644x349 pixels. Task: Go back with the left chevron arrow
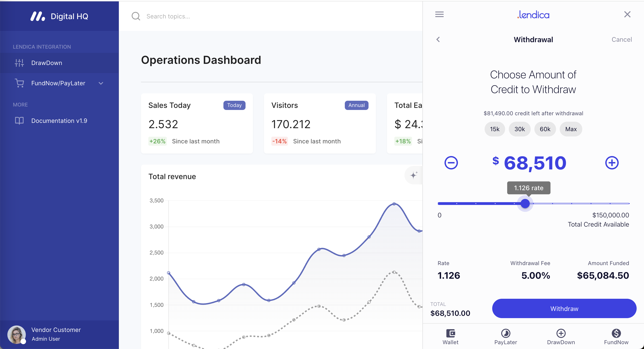pos(438,39)
